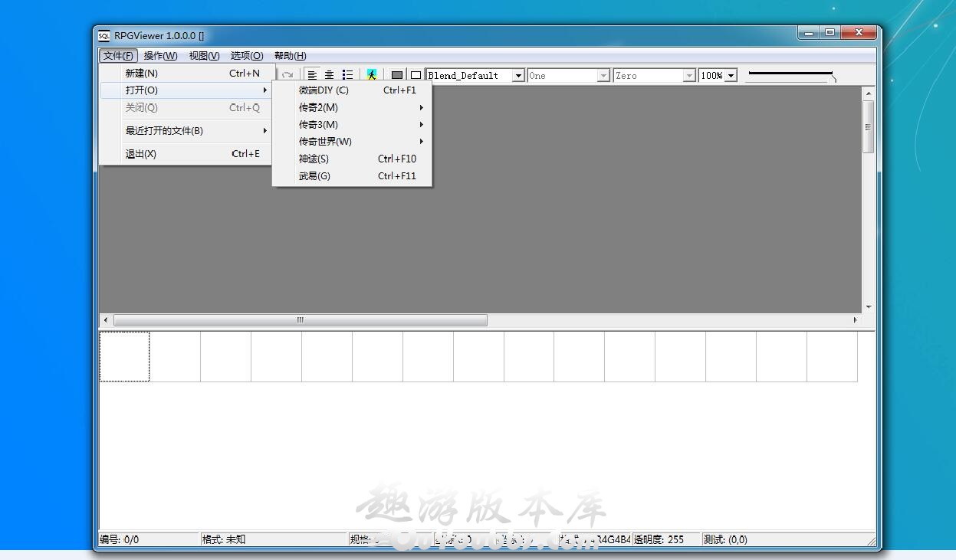Click the vertical scrollbar thumb
Image resolution: width=956 pixels, height=560 pixels.
click(869, 126)
